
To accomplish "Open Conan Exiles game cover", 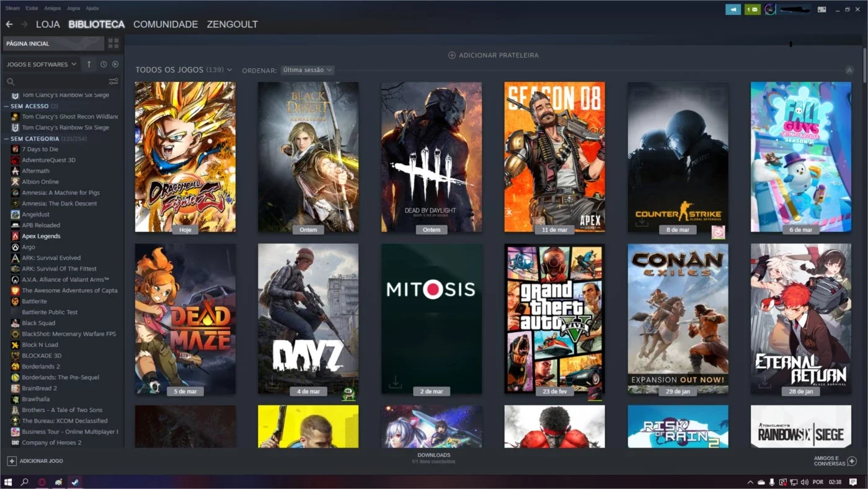I will click(678, 318).
